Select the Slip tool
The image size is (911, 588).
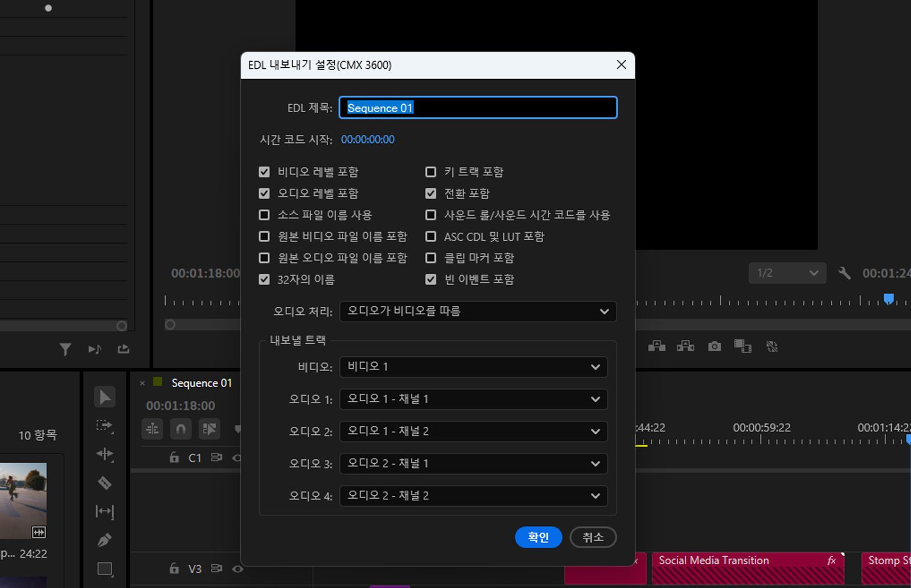[105, 511]
